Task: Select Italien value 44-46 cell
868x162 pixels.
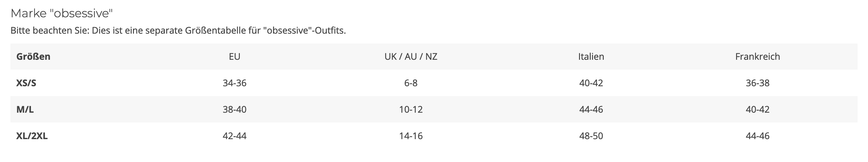Action: (591, 109)
